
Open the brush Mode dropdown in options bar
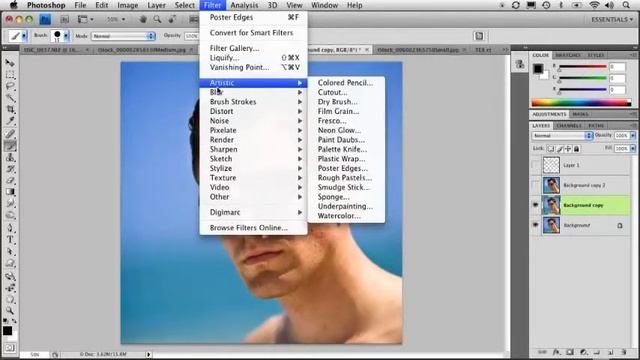(123, 36)
